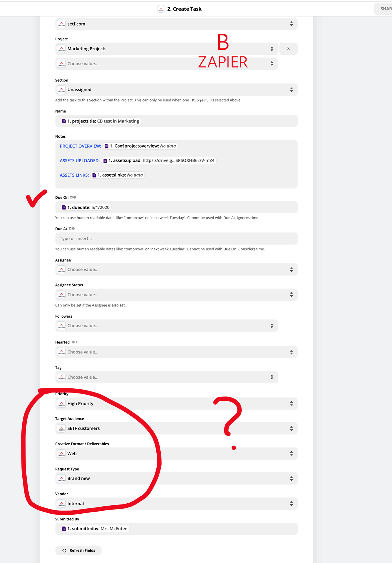Open the Request Type dropdown showing Brand new
This screenshot has width=392, height=563.
pos(176,478)
